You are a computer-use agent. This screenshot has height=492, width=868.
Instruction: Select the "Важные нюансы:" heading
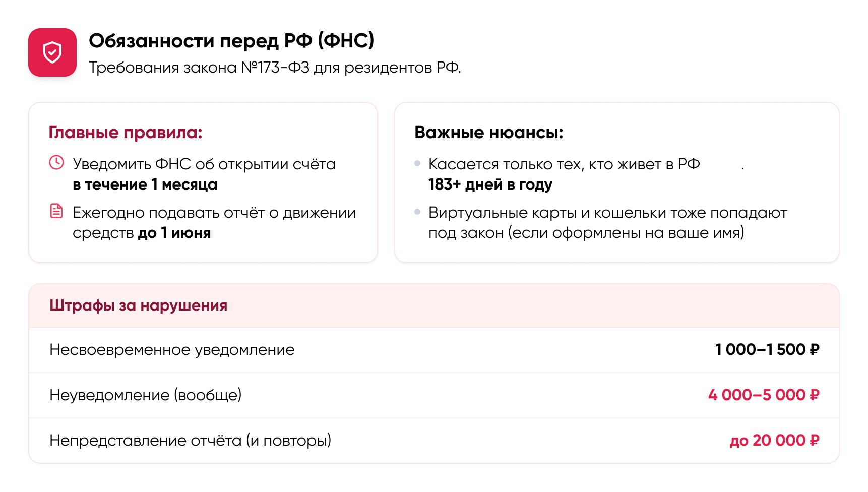(488, 133)
